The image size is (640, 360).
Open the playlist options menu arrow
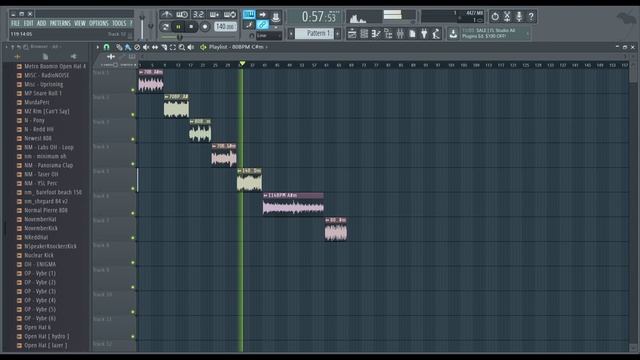click(98, 47)
